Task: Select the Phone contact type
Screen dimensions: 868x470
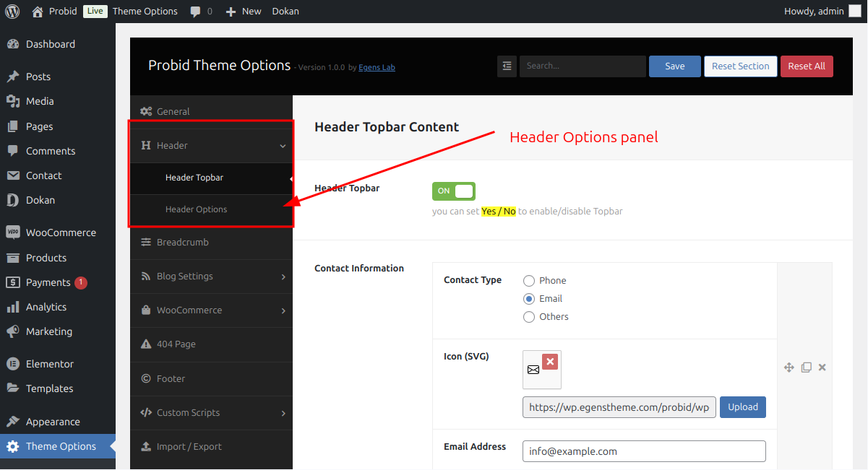Action: 529,281
